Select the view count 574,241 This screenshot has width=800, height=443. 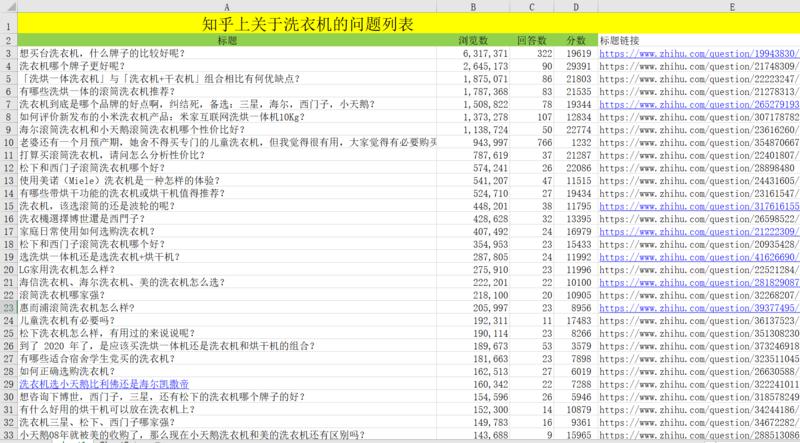[x=473, y=168]
